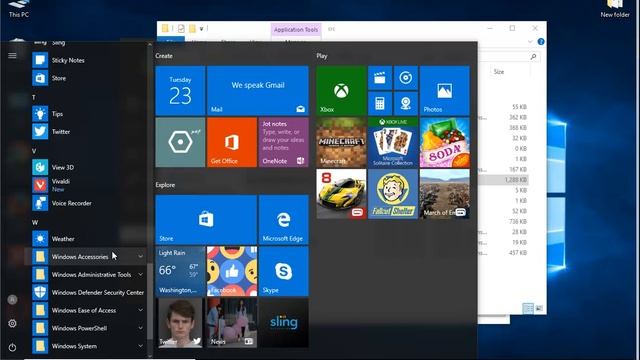Open the hexagon app tile beside Get Office
The image size is (640, 360).
click(180, 142)
